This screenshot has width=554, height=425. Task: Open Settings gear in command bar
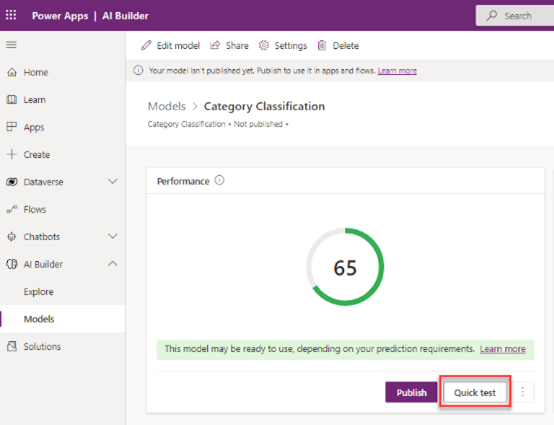[x=264, y=46]
